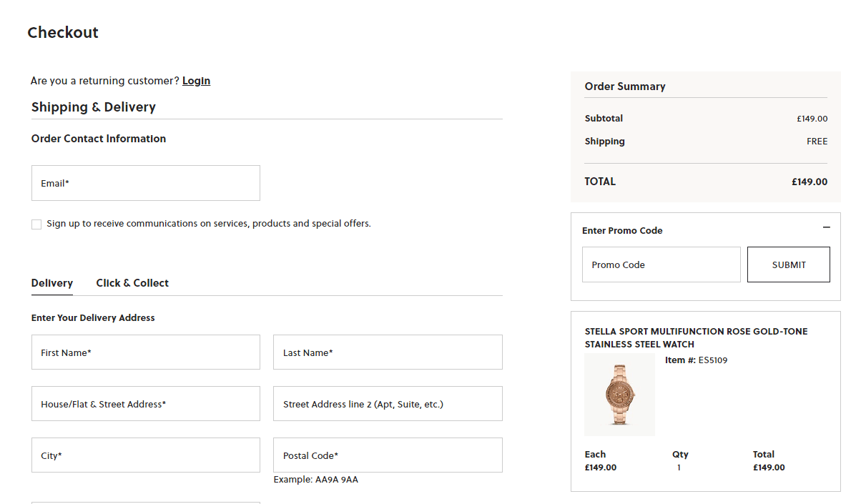
Task: Open the rose gold watch thumbnail
Action: pyautogui.click(x=619, y=395)
